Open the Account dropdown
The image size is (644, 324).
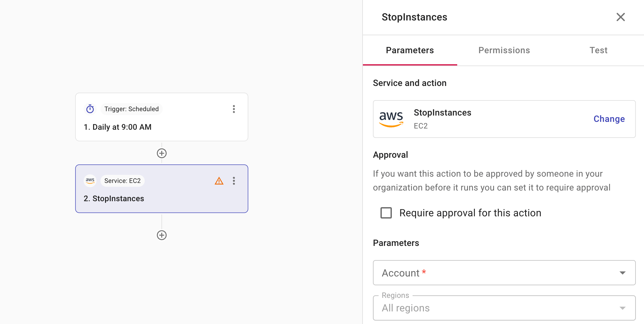pos(504,273)
